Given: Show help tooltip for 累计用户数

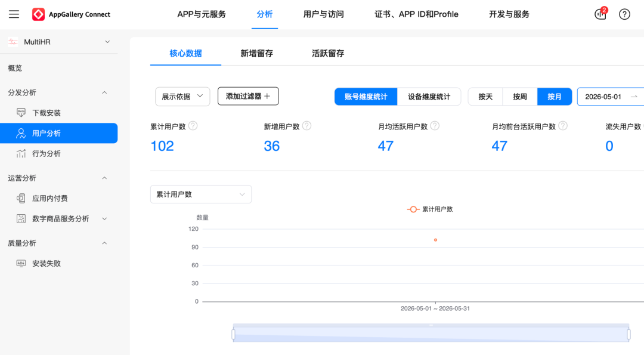Looking at the screenshot, I should (x=193, y=126).
